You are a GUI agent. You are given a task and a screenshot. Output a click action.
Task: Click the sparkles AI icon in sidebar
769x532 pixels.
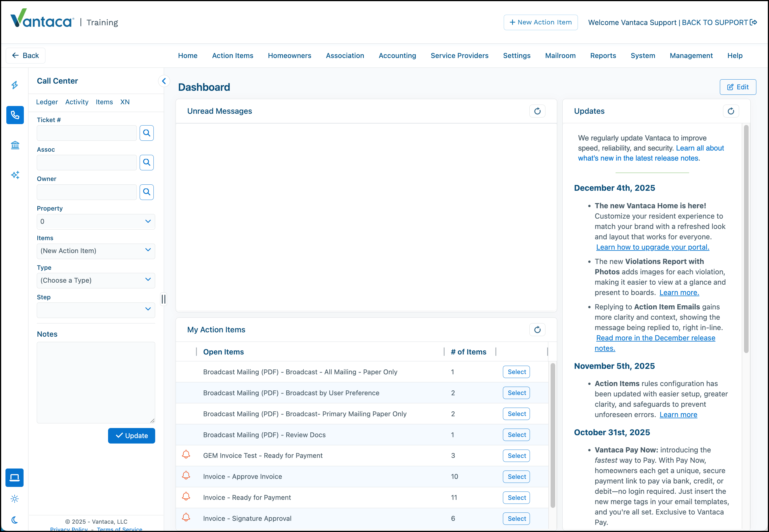[x=15, y=175]
